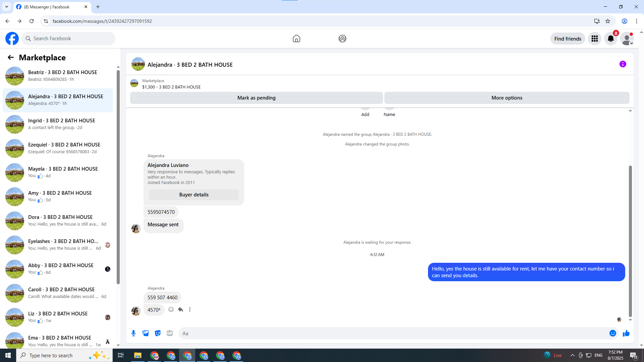This screenshot has width=644, height=362.
Task: React to the 4570* message
Action: pos(171,309)
